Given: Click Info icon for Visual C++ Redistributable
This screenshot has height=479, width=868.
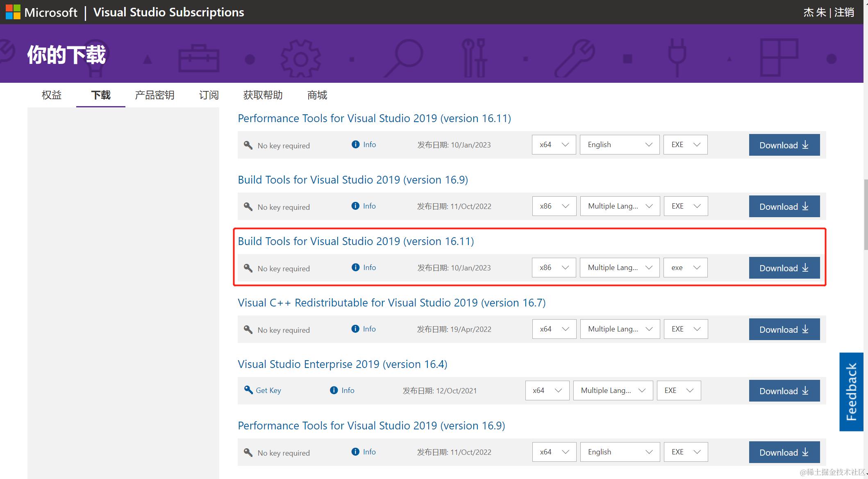Looking at the screenshot, I should point(355,329).
